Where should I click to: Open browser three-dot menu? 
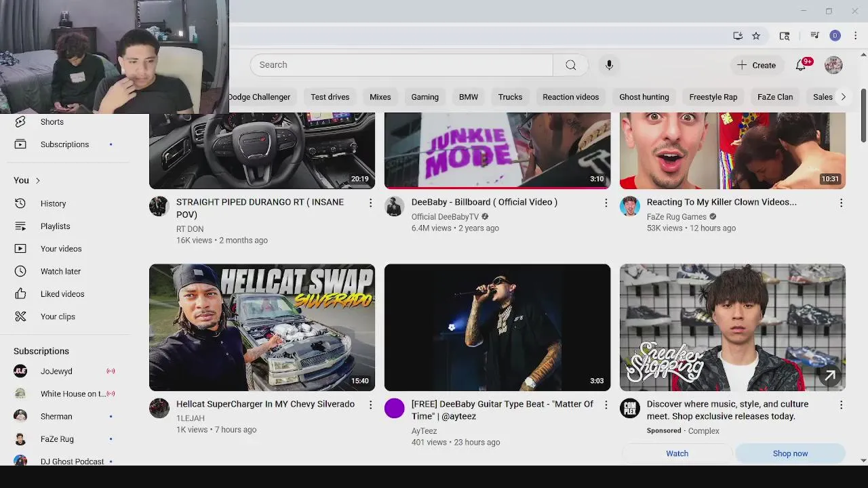point(855,36)
